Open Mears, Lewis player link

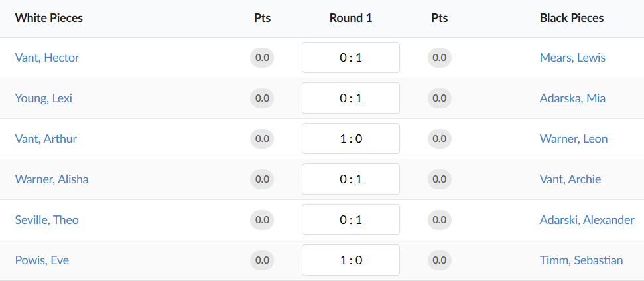click(572, 58)
